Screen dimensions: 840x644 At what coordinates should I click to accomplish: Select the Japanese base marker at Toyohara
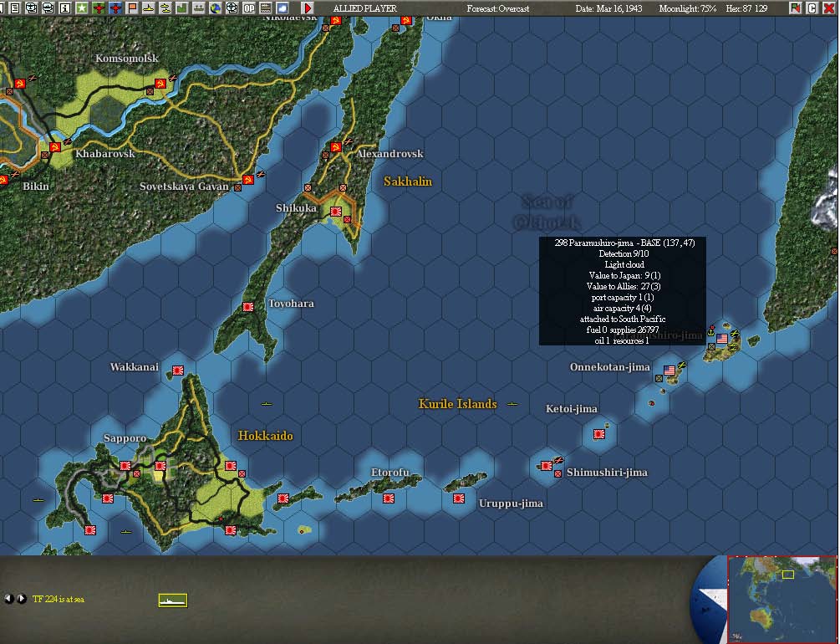(x=248, y=307)
